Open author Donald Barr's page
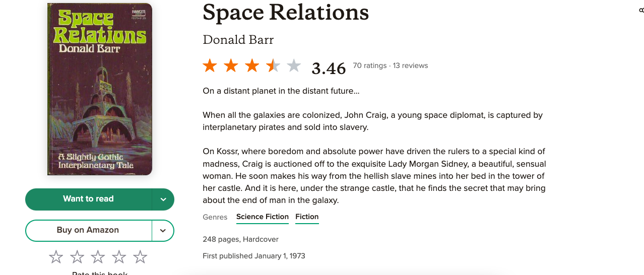 click(238, 40)
